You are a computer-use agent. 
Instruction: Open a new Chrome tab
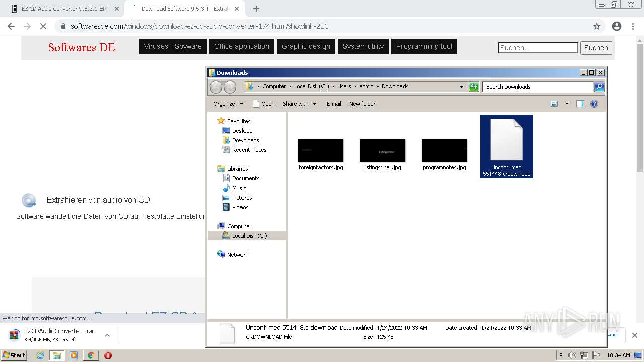click(256, 9)
